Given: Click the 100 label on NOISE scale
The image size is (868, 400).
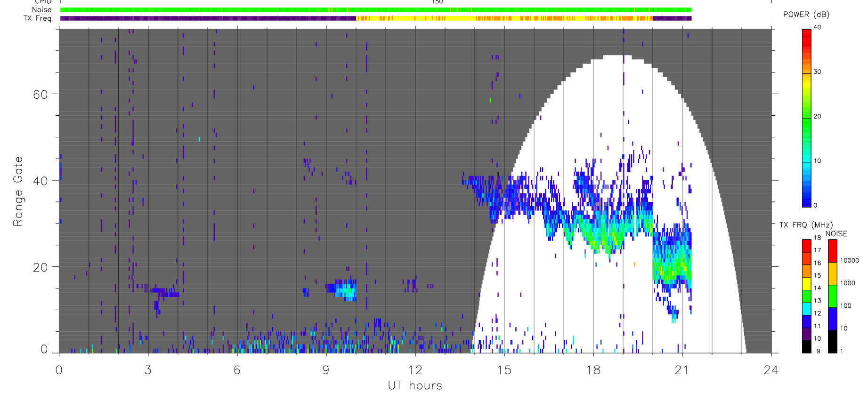Looking at the screenshot, I should pyautogui.click(x=846, y=306).
